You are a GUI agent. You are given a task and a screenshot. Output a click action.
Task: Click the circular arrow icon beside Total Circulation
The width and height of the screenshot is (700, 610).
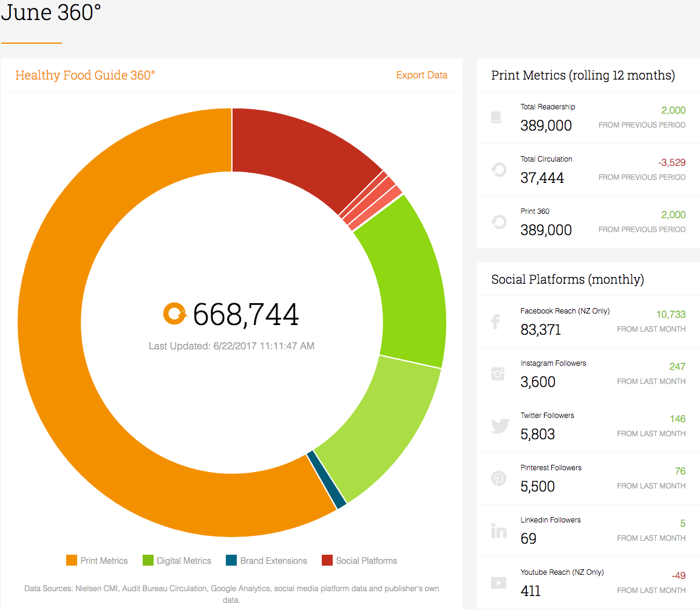pyautogui.click(x=499, y=170)
